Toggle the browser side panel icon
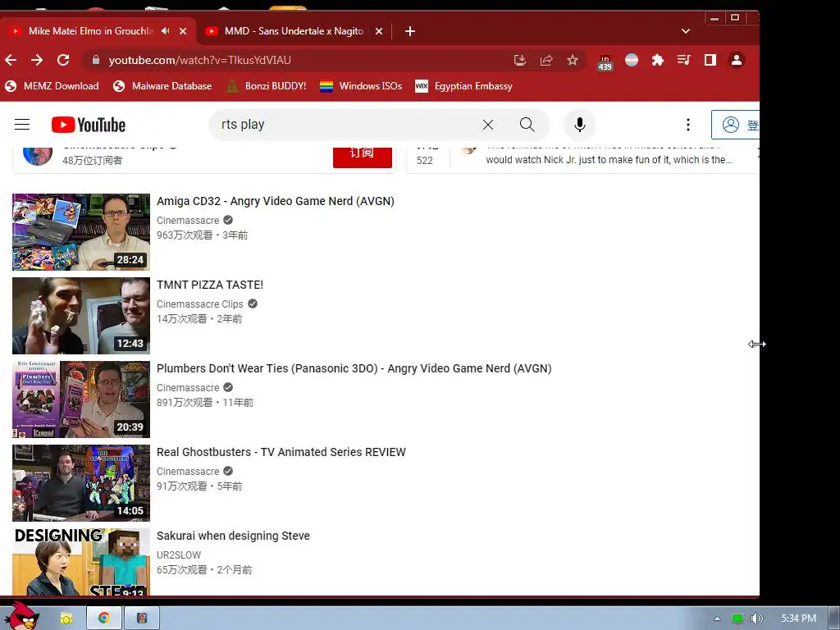Viewport: 840px width, 630px height. (710, 60)
